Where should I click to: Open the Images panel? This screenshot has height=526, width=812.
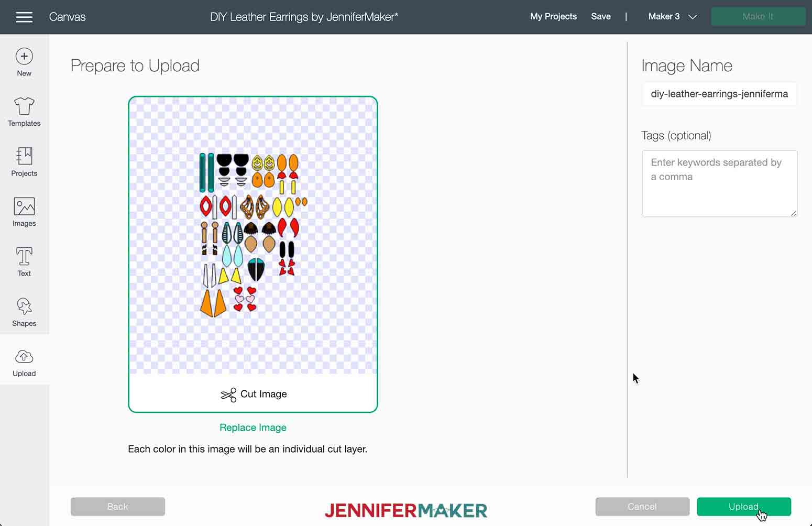point(24,212)
